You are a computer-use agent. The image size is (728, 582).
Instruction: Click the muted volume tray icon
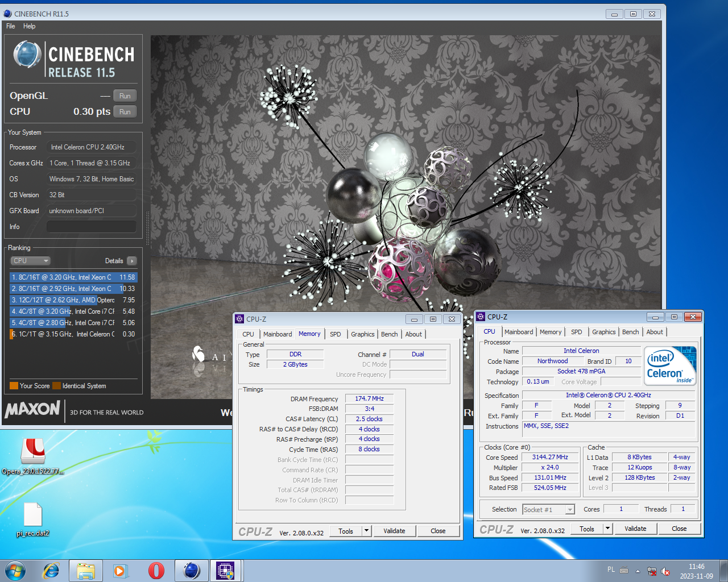665,571
